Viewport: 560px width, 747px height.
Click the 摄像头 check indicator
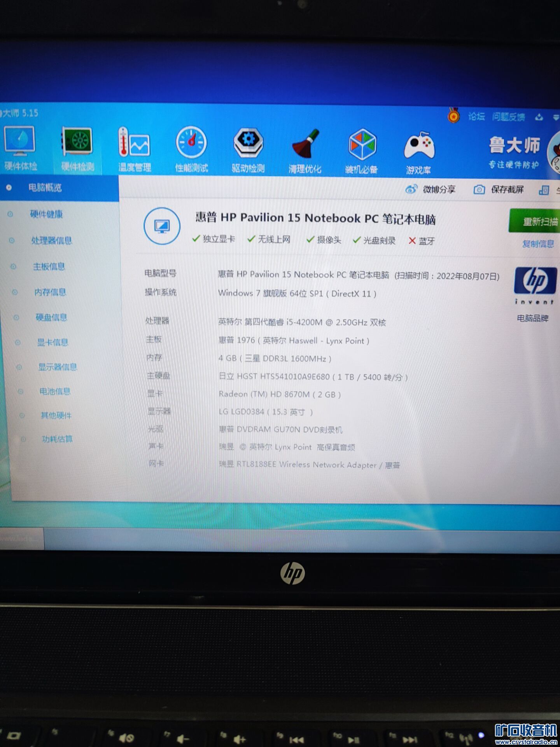tap(324, 240)
